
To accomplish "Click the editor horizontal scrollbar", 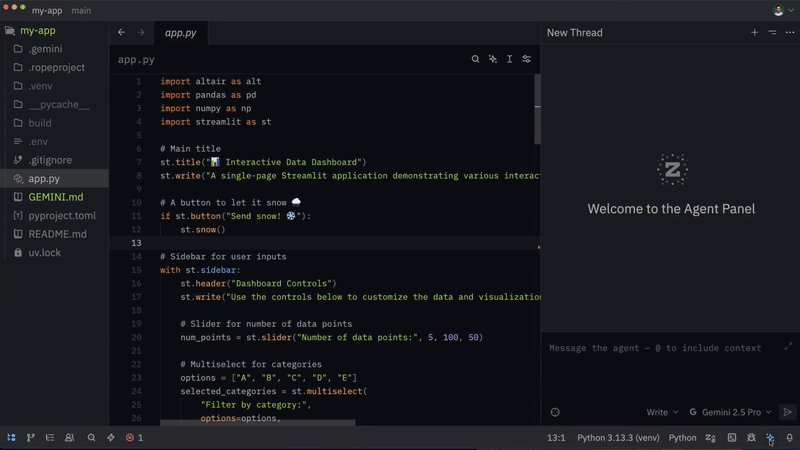I will click(258, 423).
